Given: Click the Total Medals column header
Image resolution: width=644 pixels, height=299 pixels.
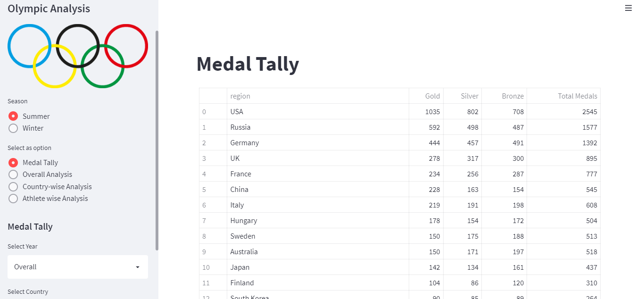Looking at the screenshot, I should pos(578,96).
